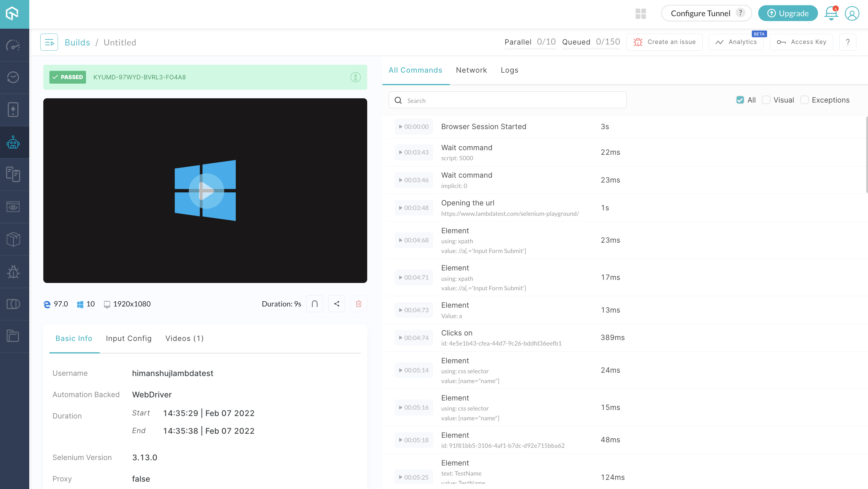Click the himanshujlambdatest username value
Viewport: 868px width, 489px height.
pyautogui.click(x=173, y=373)
